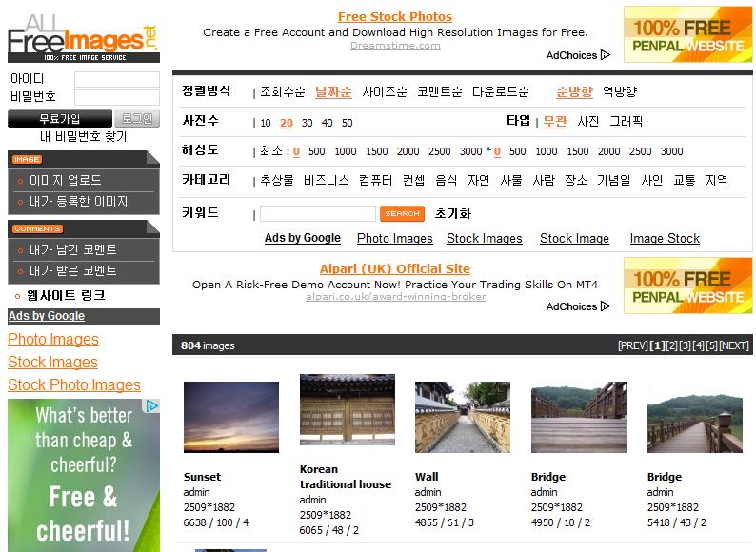
Task: Click the 무료가입 signup button
Action: 60,119
